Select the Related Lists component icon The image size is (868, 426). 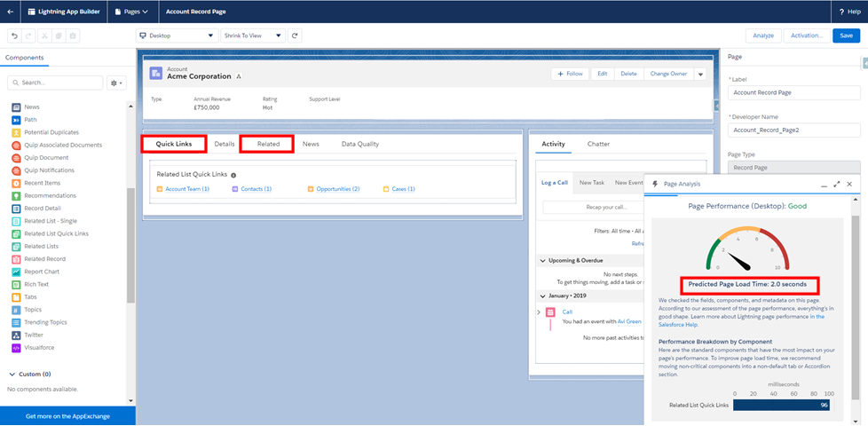pos(16,247)
